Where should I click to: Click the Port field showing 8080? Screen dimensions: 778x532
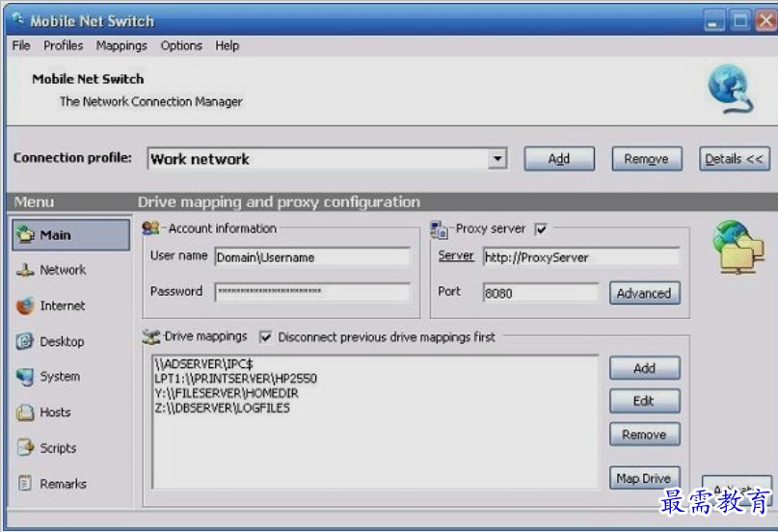[x=541, y=293]
